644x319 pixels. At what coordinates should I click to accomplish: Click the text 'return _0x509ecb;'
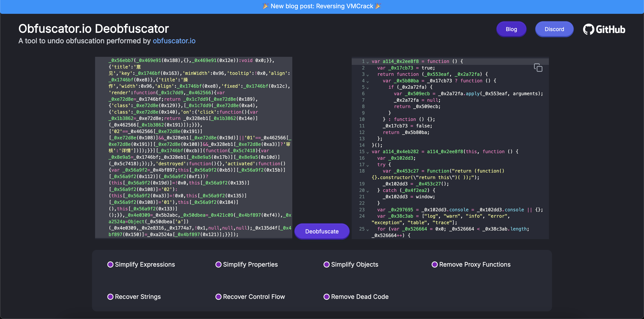point(417,106)
